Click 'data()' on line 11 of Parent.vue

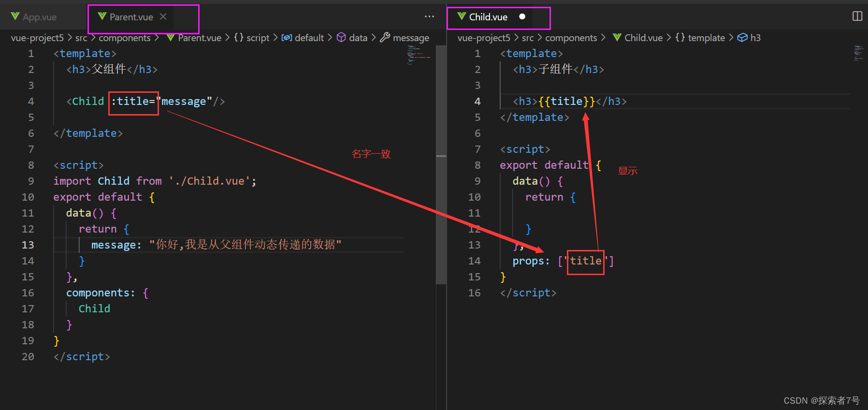(x=85, y=213)
